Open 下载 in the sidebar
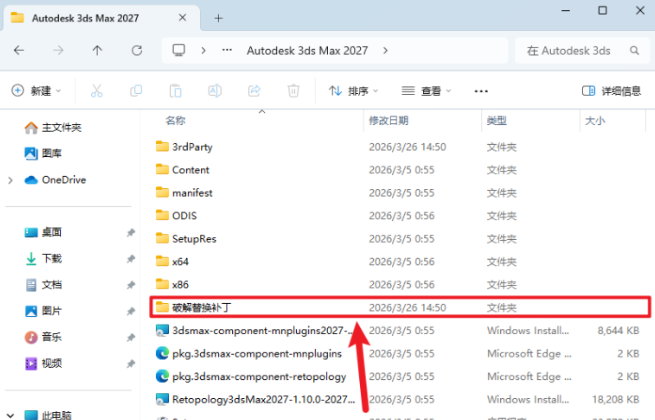Viewport: 655px width, 420px height. (51, 259)
